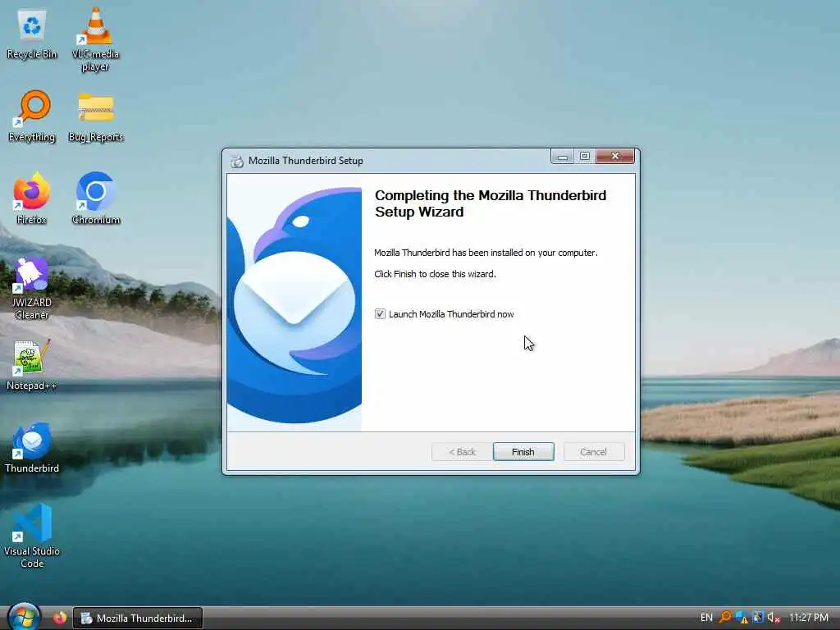Click the setup window maximize button
This screenshot has height=630, width=840.
coord(584,157)
